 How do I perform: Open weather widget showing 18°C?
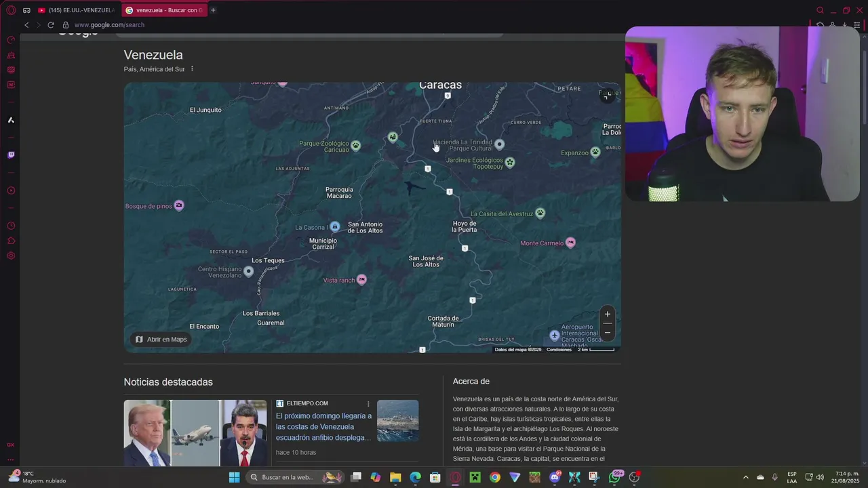(x=37, y=477)
